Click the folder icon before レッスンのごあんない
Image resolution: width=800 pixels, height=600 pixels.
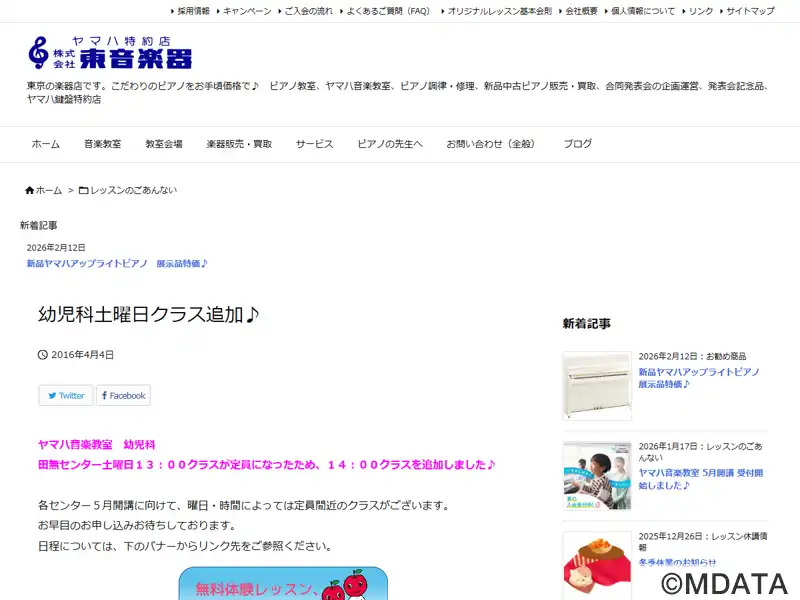[83, 190]
